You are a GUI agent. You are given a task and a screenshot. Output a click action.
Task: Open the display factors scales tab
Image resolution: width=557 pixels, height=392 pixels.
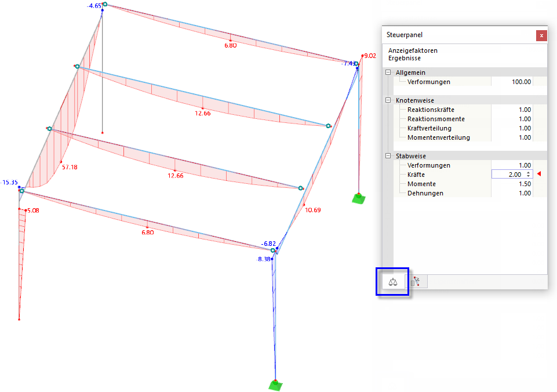tap(393, 282)
